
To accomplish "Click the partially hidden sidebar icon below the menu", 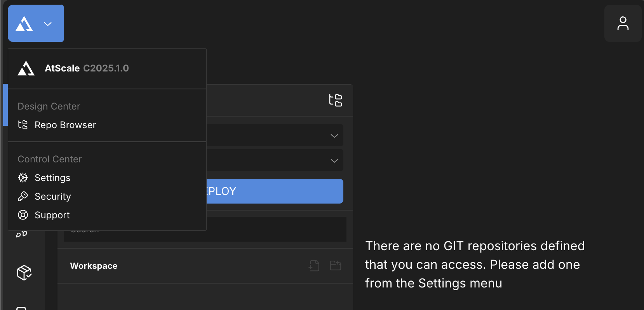I will (21, 234).
